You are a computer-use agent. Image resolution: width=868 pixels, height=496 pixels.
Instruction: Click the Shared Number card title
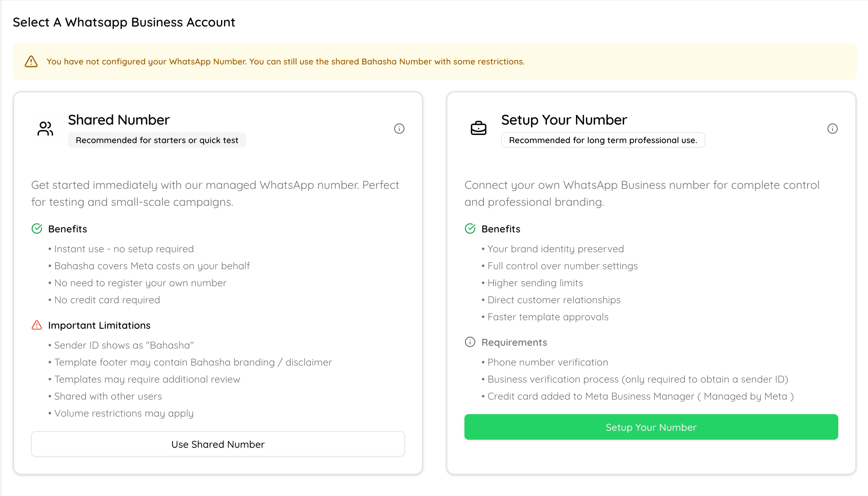click(119, 120)
